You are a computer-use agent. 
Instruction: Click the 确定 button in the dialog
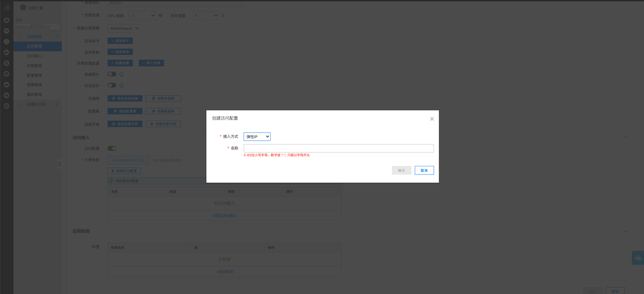401,170
